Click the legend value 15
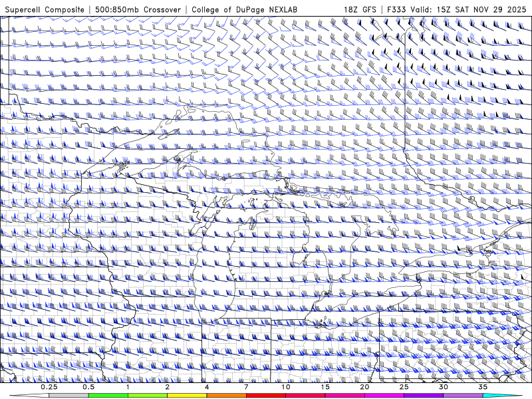Image resolution: width=532 pixels, height=399 pixels. [325, 387]
